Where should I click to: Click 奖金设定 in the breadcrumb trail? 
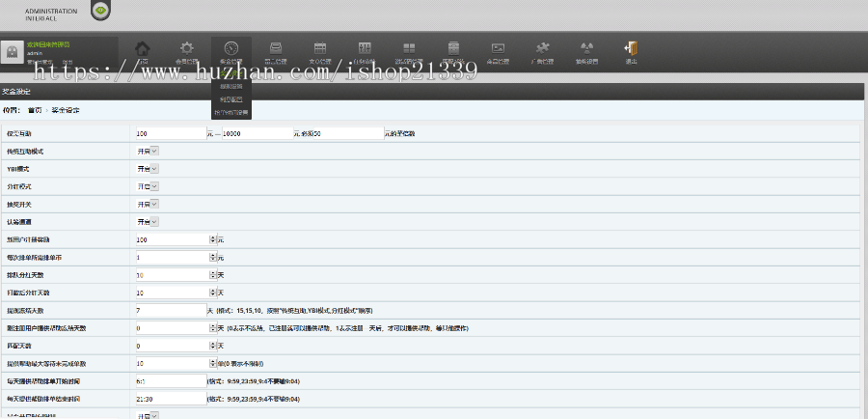point(66,110)
